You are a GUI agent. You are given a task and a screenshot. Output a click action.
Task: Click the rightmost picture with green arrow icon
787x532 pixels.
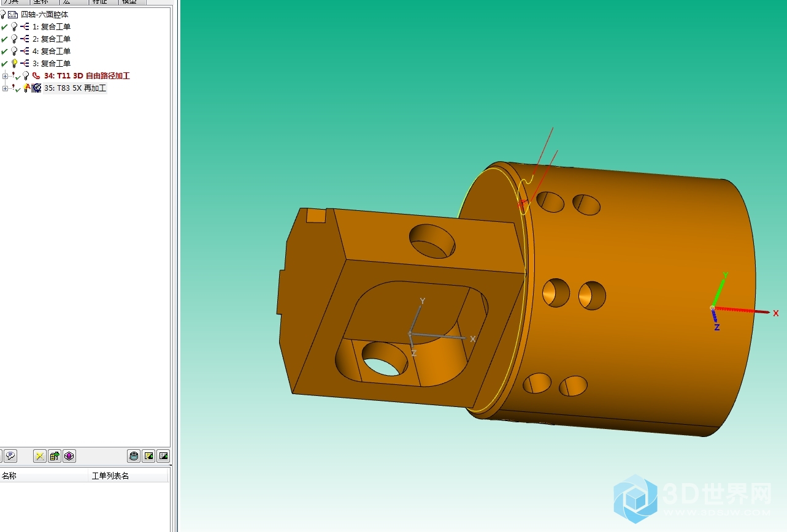click(163, 456)
